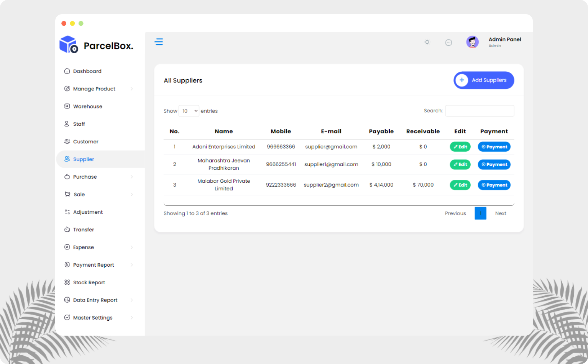Collapse the sidebar with the hamburger toggle

tap(159, 42)
